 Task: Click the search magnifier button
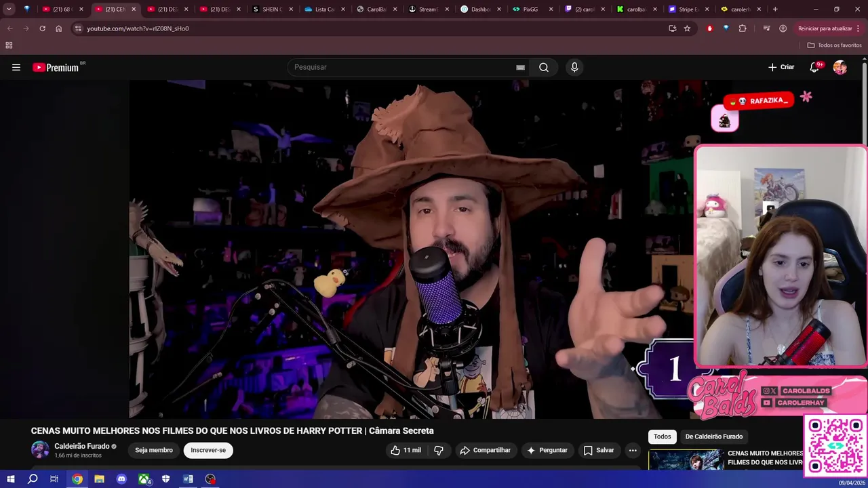pos(544,67)
